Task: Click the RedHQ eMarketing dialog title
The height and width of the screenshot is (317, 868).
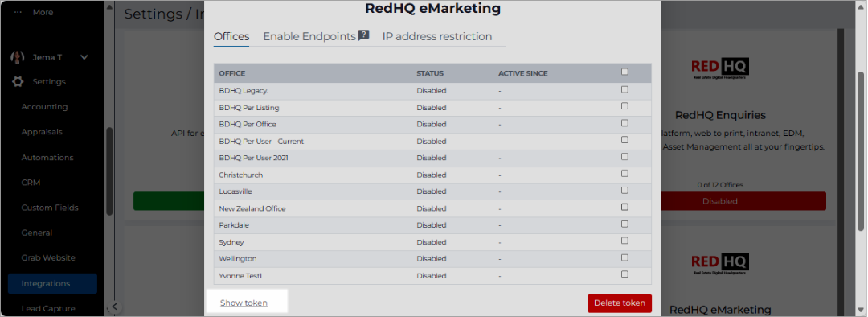Action: 433,8
